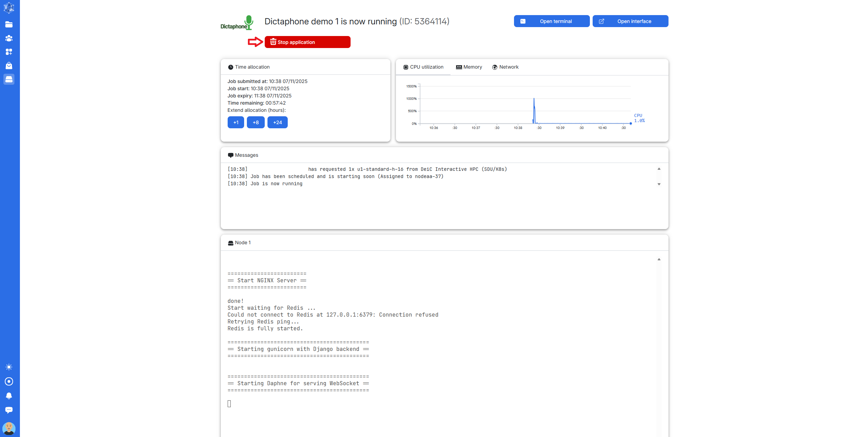
Task: Open the Applications shopping bag icon
Action: [x=9, y=66]
